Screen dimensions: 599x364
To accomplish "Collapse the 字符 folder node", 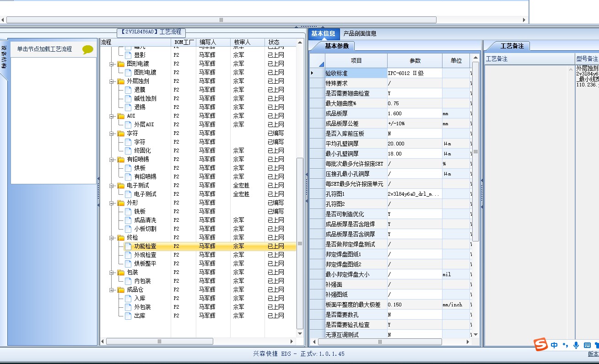I will [112, 134].
